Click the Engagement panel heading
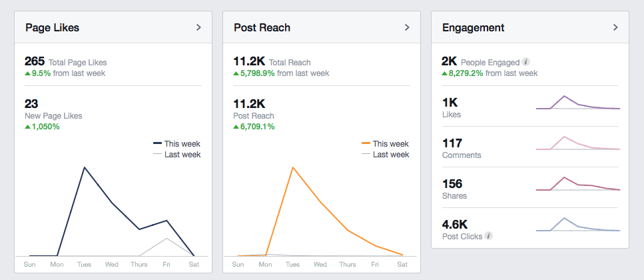644x280 pixels. tap(473, 28)
